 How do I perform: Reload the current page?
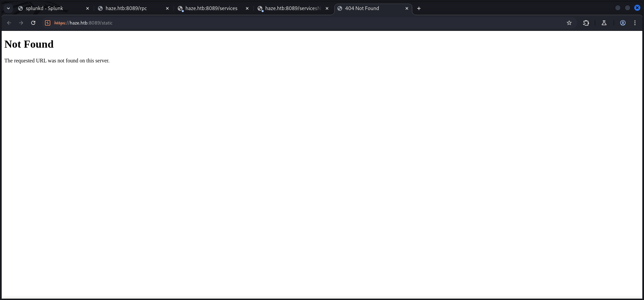coord(33,23)
